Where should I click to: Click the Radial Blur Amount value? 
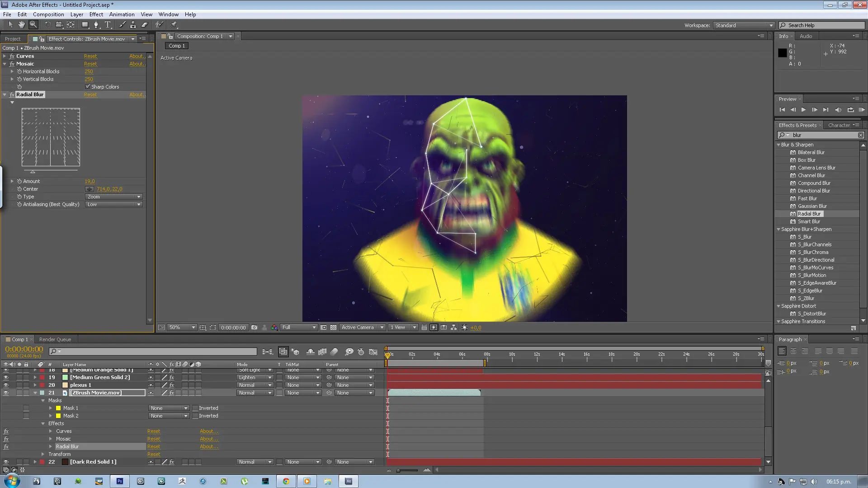pyautogui.click(x=90, y=181)
